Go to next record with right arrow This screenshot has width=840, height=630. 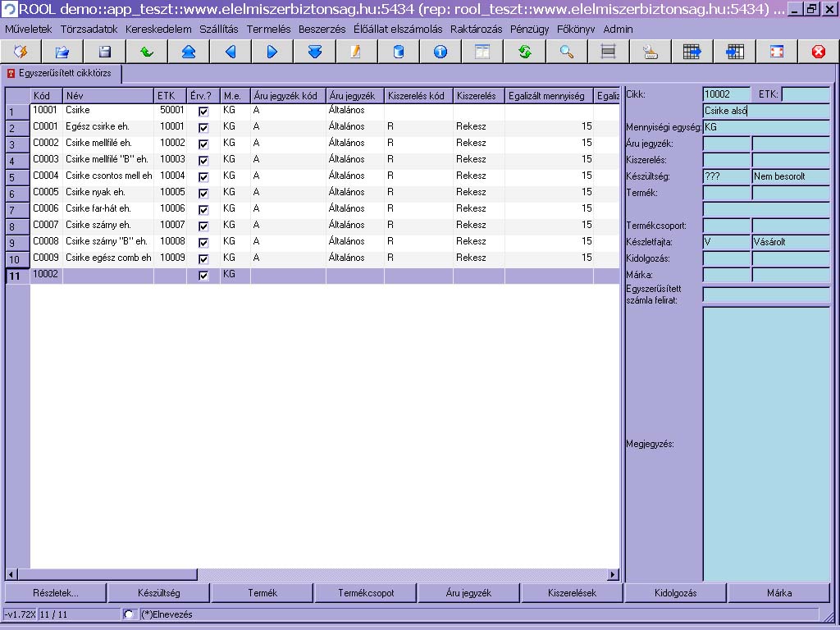click(x=272, y=52)
